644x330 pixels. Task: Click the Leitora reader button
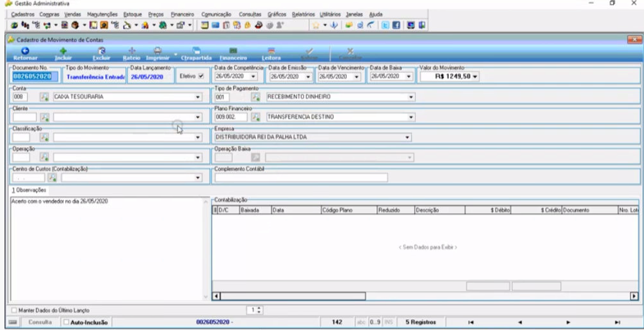point(271,53)
